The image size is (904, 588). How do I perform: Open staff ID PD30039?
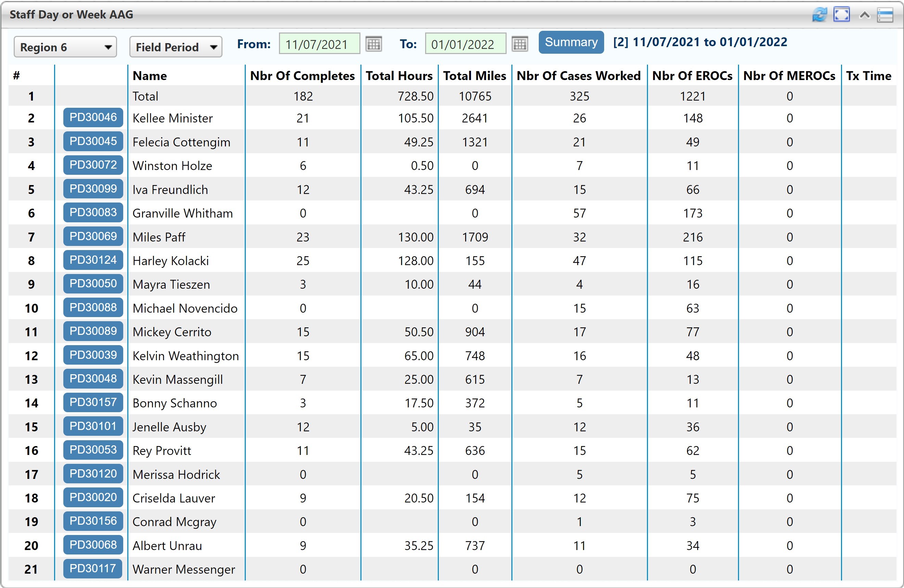click(x=93, y=355)
